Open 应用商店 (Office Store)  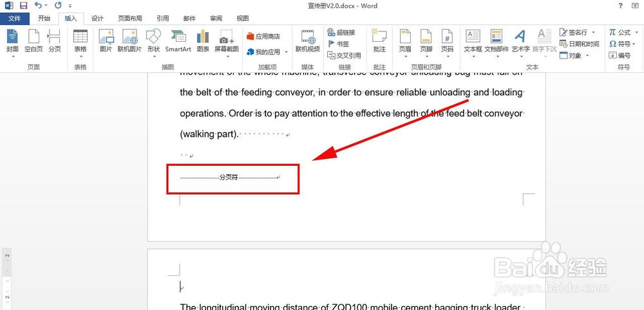263,37
